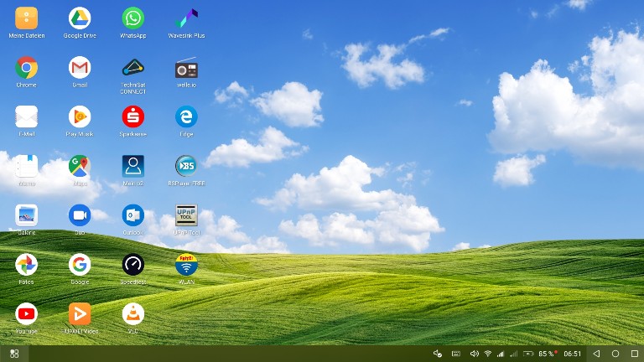Click the speaker volume icon in taskbar
This screenshot has height=362, width=644.
point(474,354)
